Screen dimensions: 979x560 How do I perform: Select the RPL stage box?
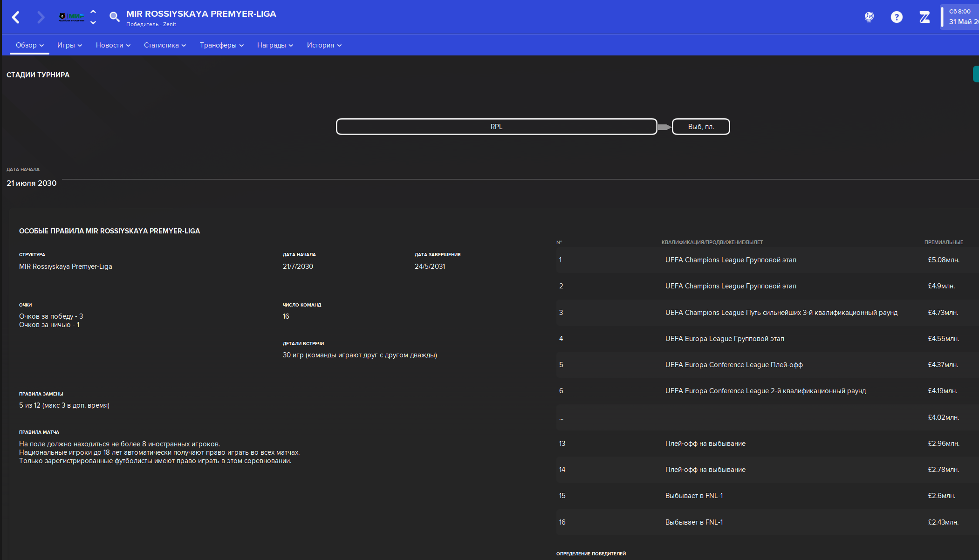pyautogui.click(x=497, y=127)
